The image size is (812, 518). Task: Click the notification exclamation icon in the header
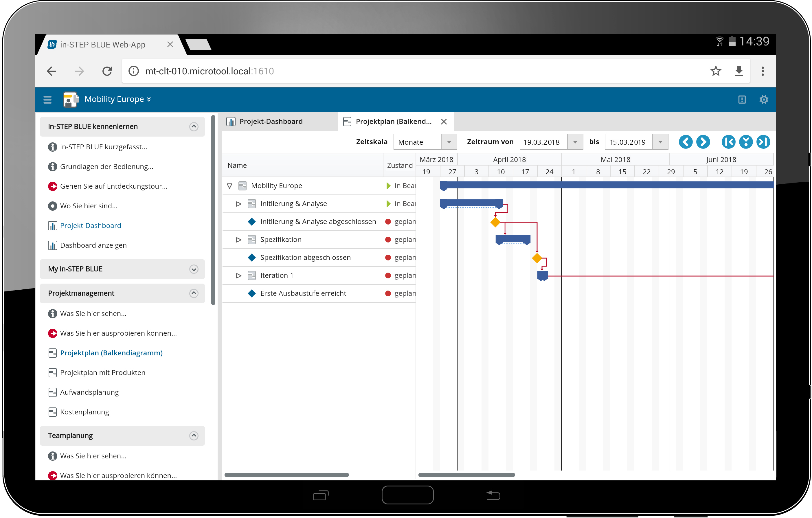click(741, 99)
